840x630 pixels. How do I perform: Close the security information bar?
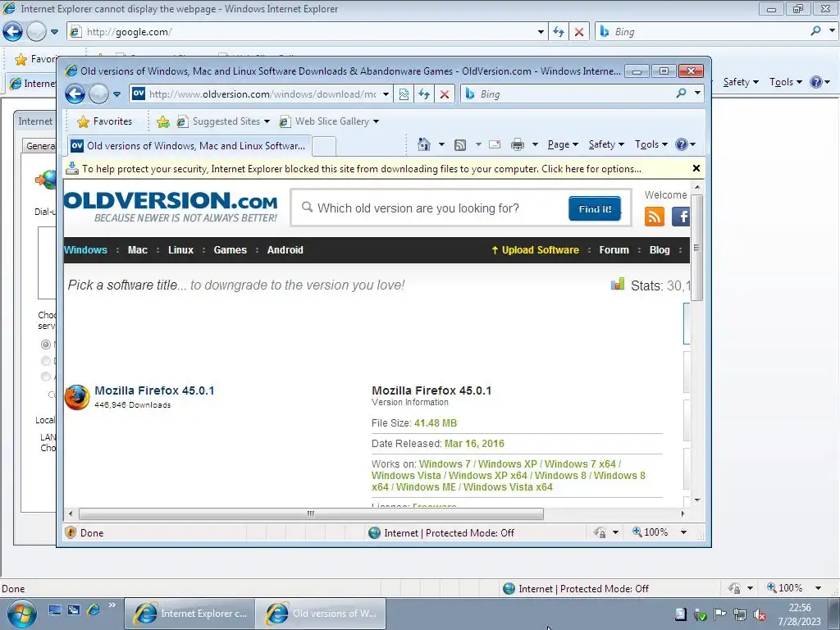coord(696,168)
